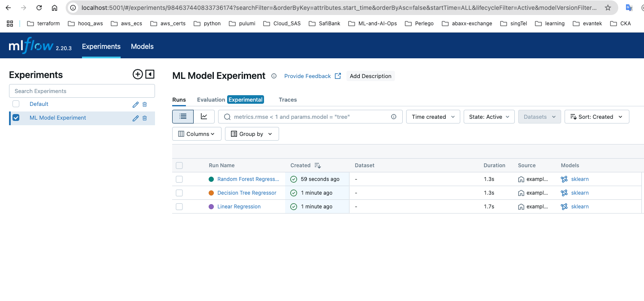Rename the Default experiment with pencil icon
644x301 pixels.
[136, 104]
